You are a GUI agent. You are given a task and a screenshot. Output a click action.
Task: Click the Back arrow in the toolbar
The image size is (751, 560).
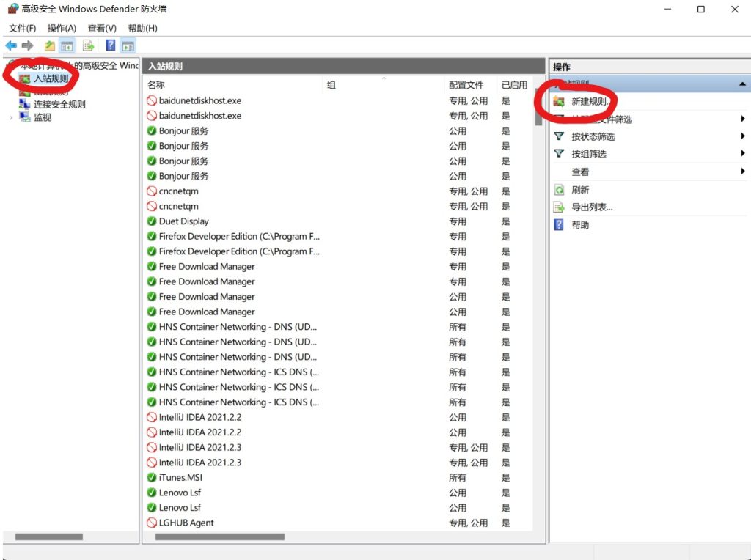tap(11, 46)
